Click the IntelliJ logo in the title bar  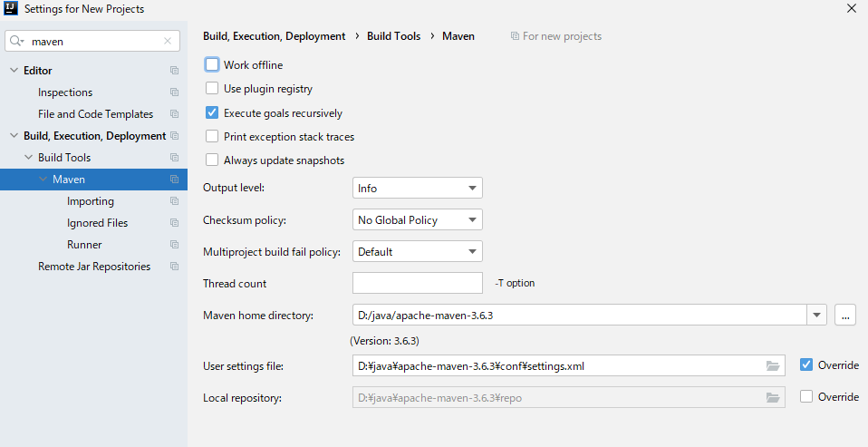pos(11,9)
